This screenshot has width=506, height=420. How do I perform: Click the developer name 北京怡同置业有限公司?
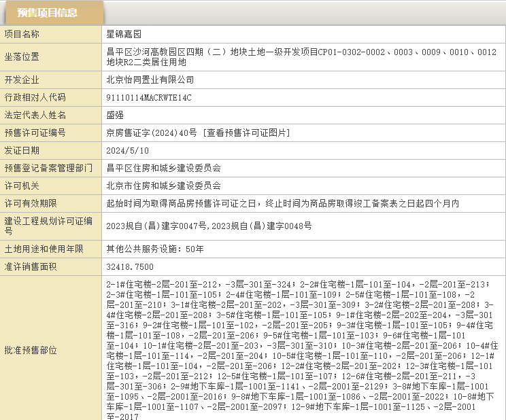point(150,80)
